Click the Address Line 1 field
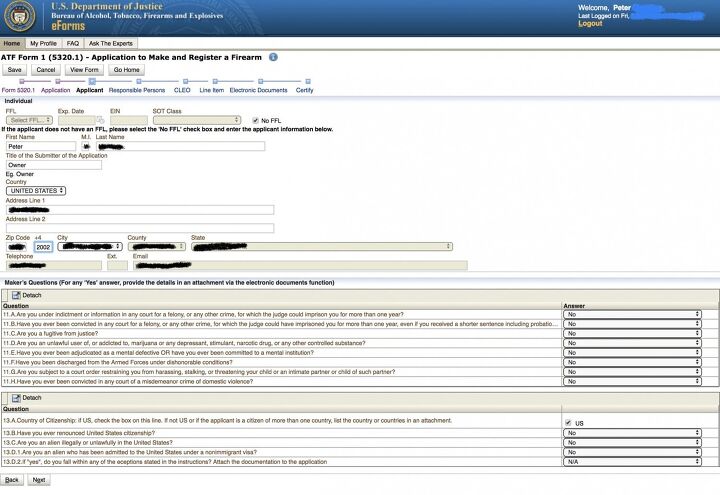The width and height of the screenshot is (720, 495). pos(140,210)
